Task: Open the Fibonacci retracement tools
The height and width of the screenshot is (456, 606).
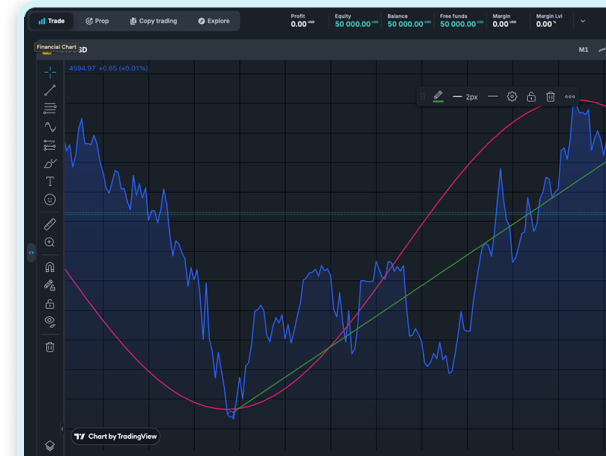Action: click(x=50, y=108)
